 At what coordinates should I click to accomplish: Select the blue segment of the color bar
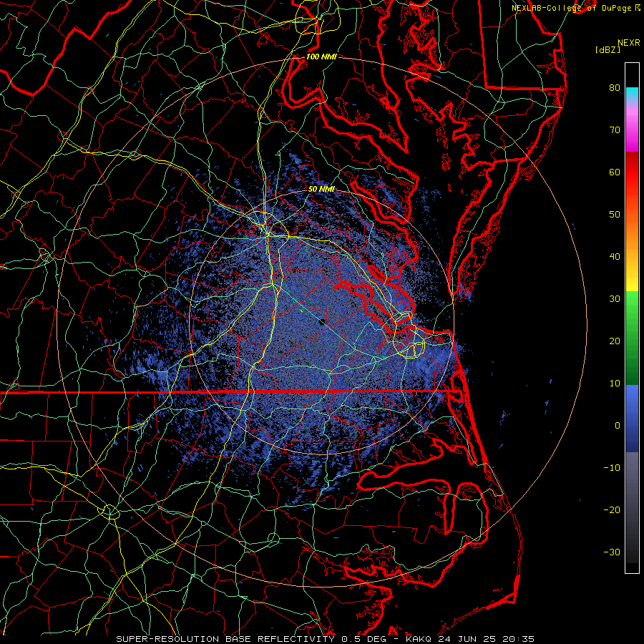[x=632, y=418]
